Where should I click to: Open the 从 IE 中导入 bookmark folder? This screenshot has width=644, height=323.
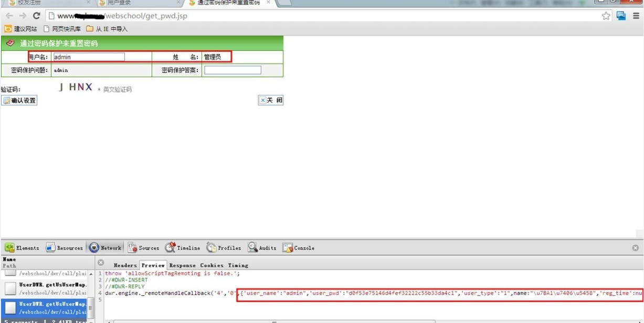pos(107,29)
